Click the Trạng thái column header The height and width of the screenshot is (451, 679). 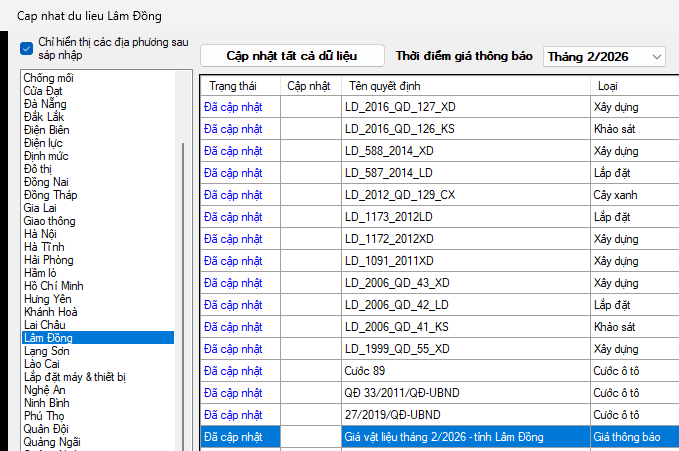tap(232, 86)
